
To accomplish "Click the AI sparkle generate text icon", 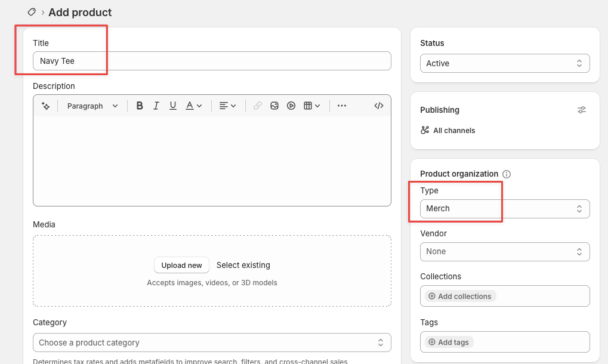I will click(46, 106).
